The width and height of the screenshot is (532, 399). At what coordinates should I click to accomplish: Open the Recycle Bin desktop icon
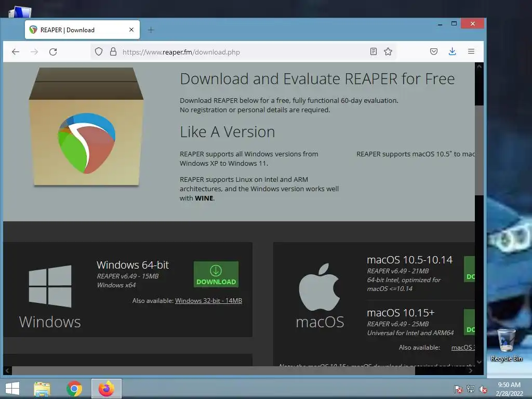click(x=506, y=345)
